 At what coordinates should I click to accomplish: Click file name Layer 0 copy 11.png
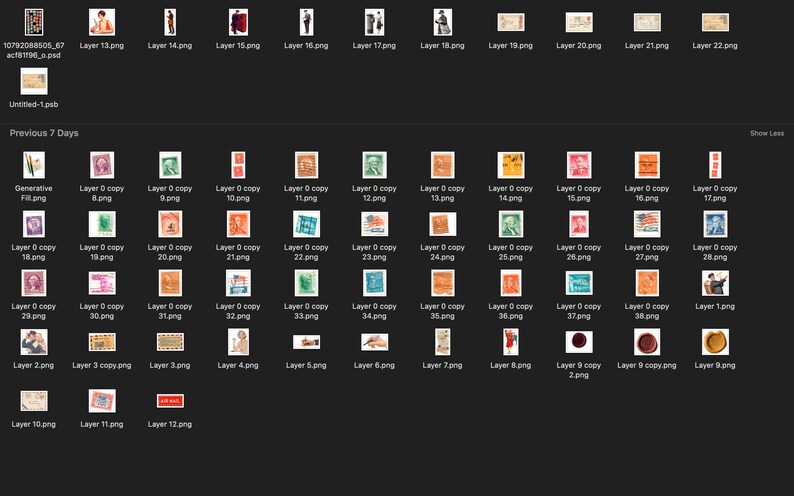[306, 193]
